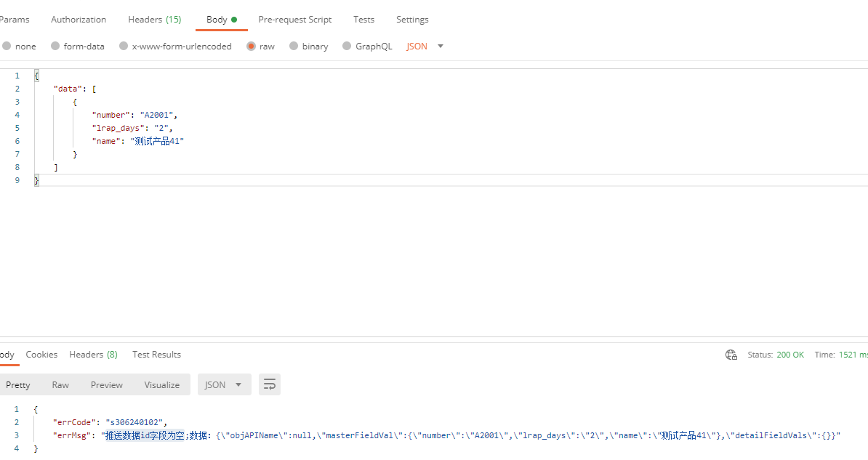Select x-www-form-urlencoded body type

point(124,46)
